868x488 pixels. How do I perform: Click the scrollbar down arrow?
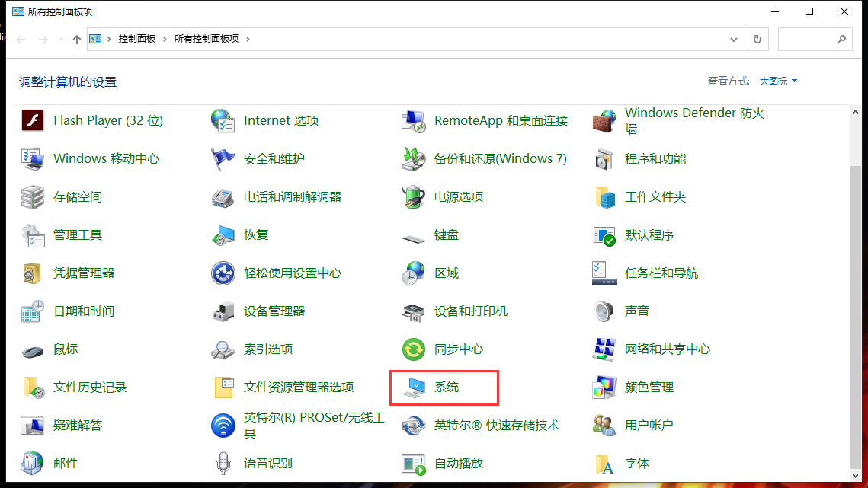pos(855,475)
